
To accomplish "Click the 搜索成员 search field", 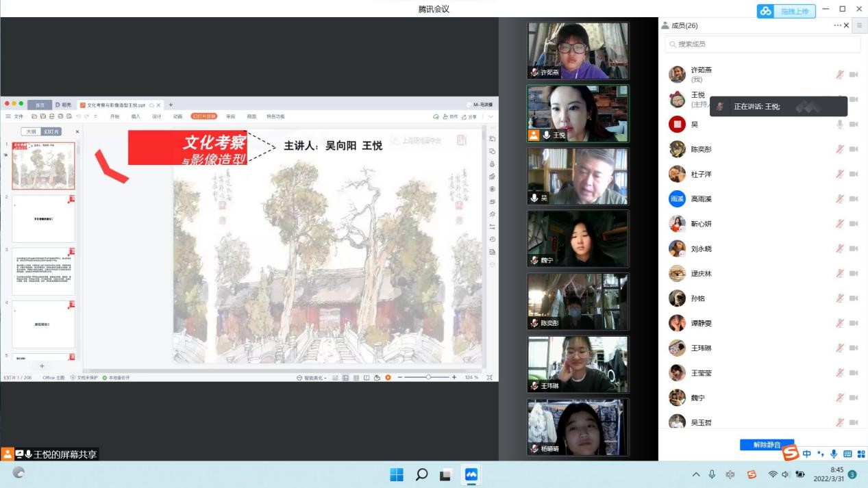I will 762,44.
